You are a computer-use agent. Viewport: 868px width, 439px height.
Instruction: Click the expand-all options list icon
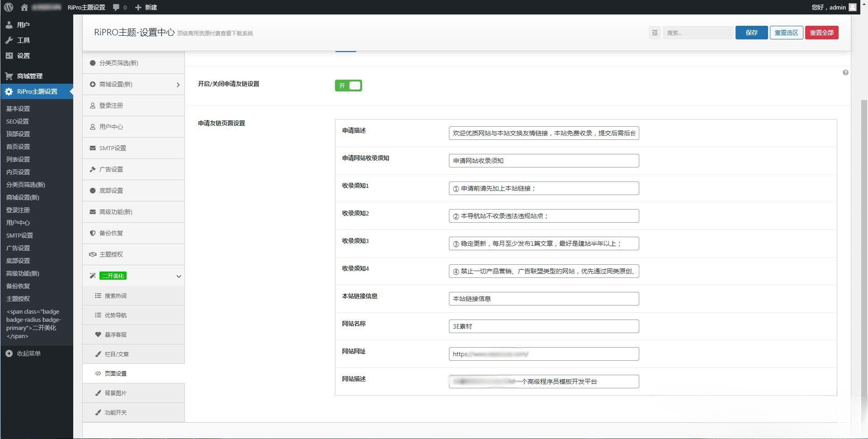pyautogui.click(x=654, y=33)
